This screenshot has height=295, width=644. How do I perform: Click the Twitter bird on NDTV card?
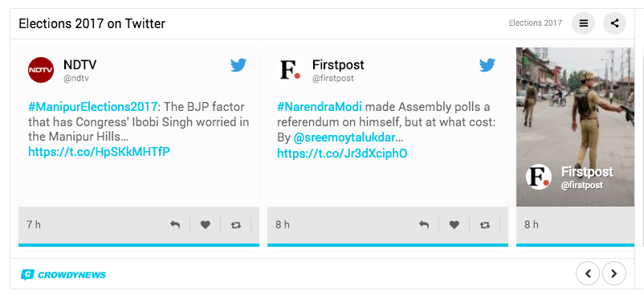click(238, 65)
